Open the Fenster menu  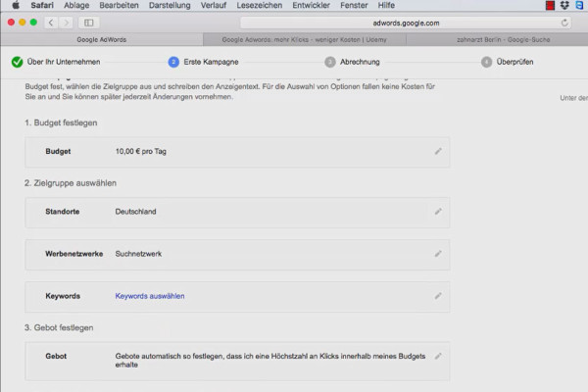click(354, 5)
